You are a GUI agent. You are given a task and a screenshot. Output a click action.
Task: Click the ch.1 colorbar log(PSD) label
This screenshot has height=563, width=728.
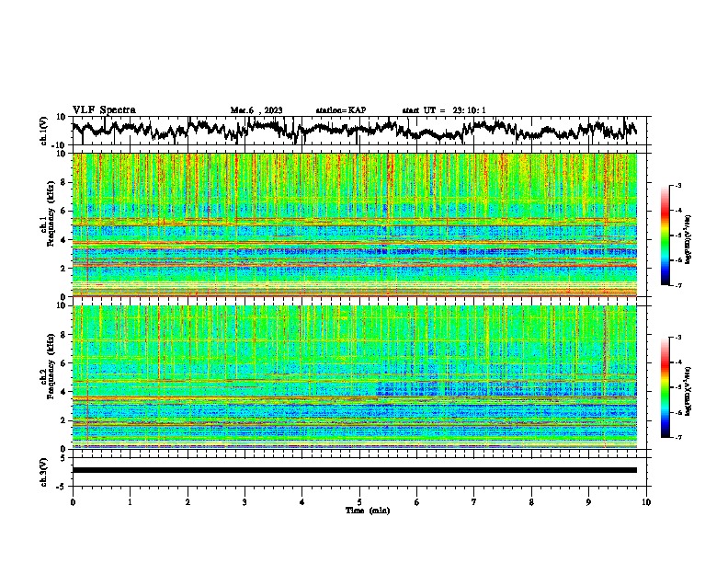pyautogui.click(x=688, y=240)
